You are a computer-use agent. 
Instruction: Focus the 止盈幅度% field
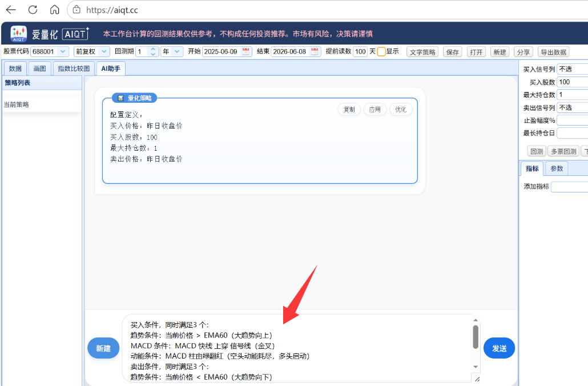click(x=572, y=120)
